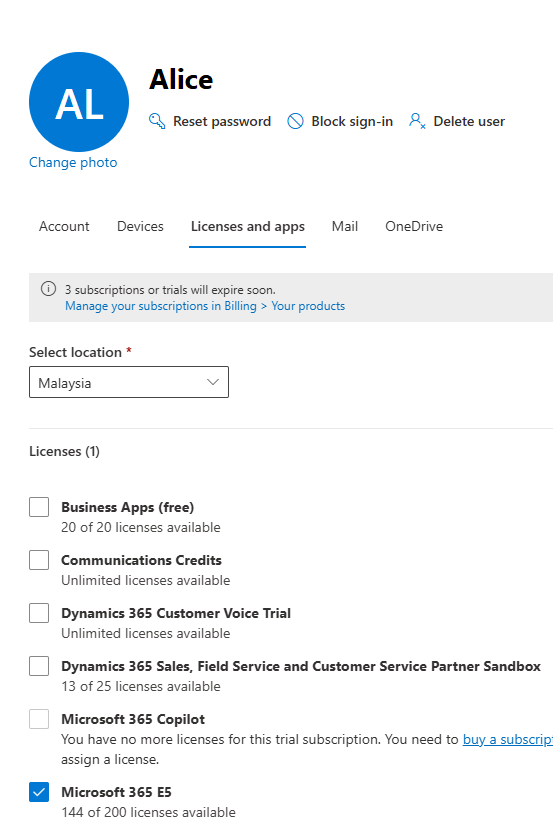Block sign-in for this user

(x=340, y=121)
